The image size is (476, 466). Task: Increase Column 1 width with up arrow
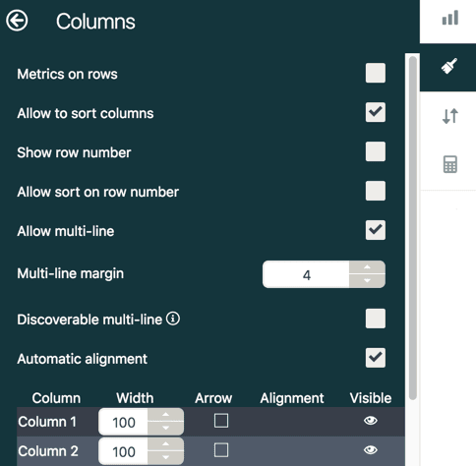point(165,415)
